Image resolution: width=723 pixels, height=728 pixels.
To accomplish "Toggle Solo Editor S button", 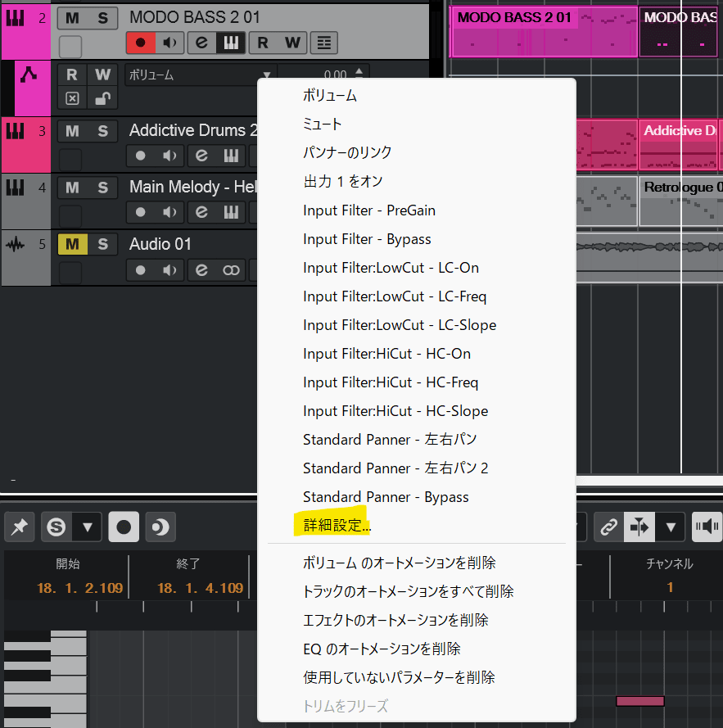I will 56,527.
